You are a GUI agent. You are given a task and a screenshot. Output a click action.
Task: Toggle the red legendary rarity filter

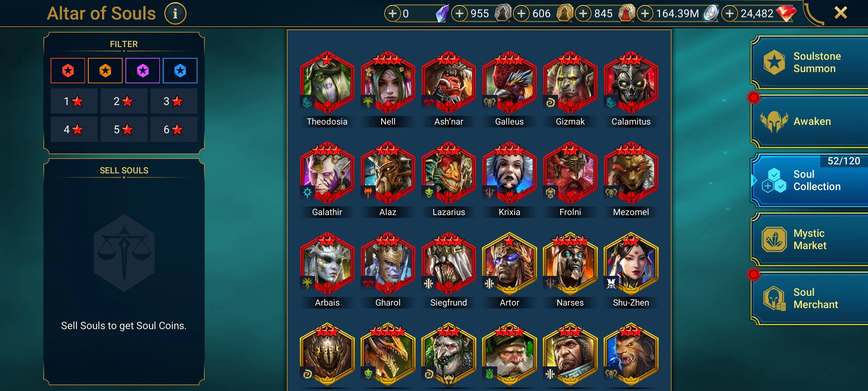pos(68,71)
